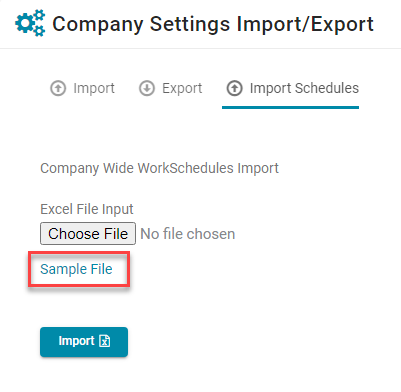The image size is (401, 392).
Task: Open the Sample File link
Action: click(x=76, y=269)
